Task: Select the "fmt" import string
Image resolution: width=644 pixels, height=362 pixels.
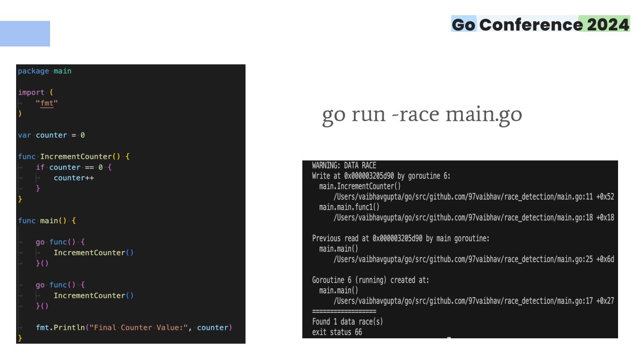Action: (47, 103)
